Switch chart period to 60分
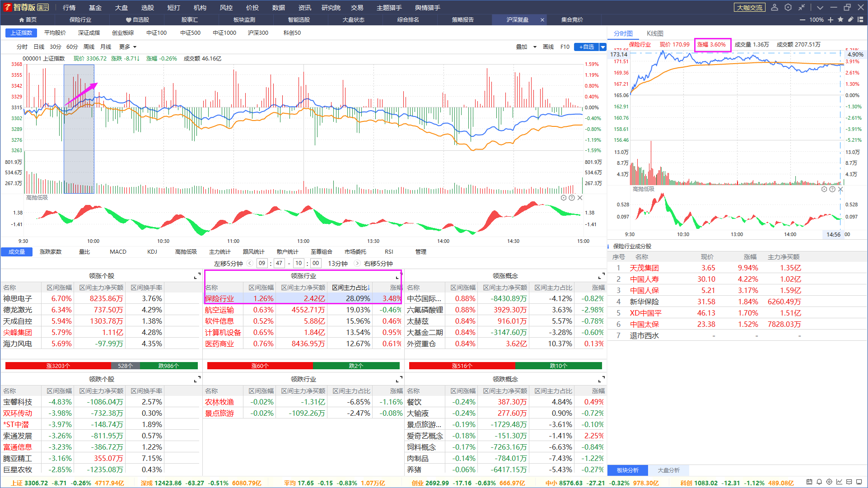The width and height of the screenshot is (868, 488). point(72,47)
